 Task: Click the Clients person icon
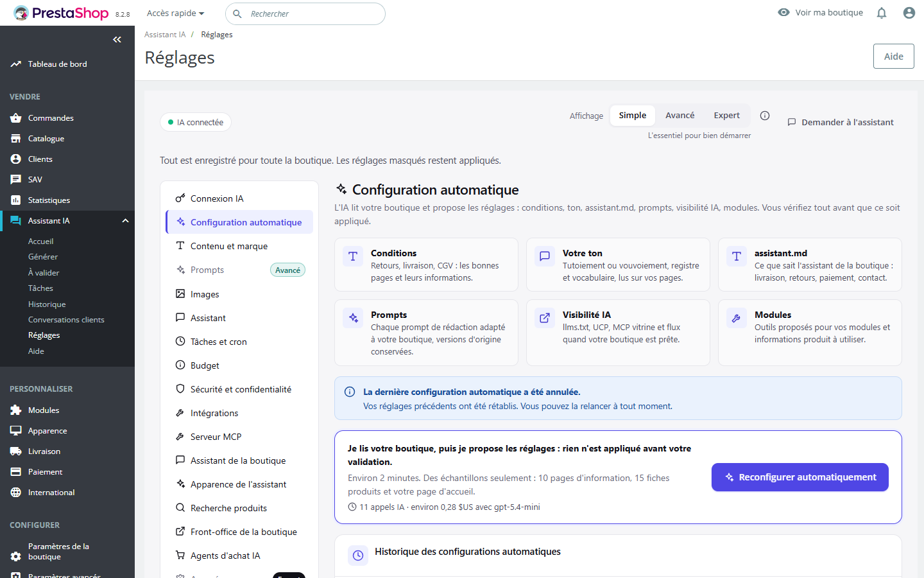coord(16,159)
